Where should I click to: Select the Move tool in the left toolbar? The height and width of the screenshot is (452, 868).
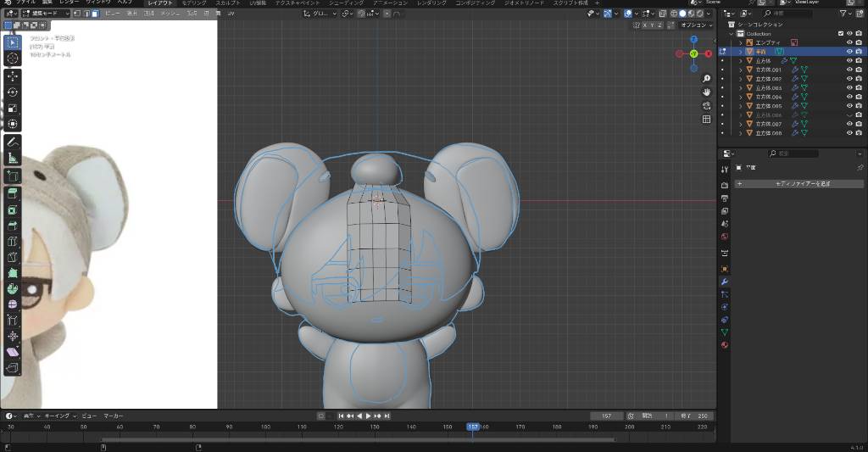(x=13, y=75)
